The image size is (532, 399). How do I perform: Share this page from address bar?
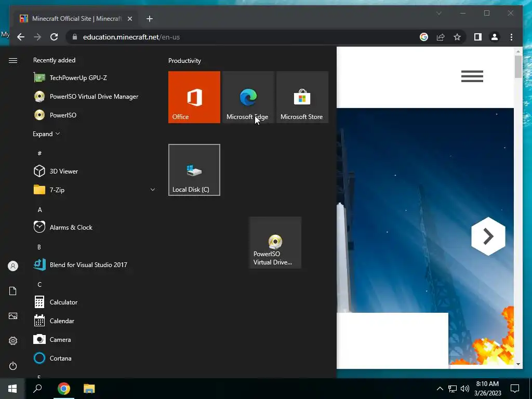point(441,37)
